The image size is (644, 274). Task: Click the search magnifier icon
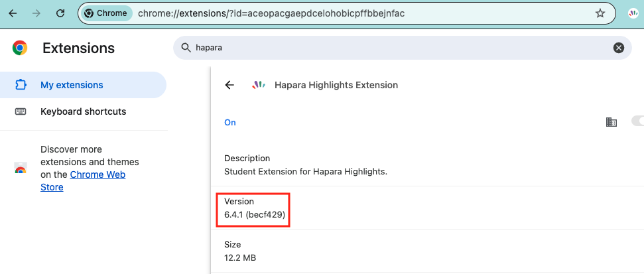point(186,48)
